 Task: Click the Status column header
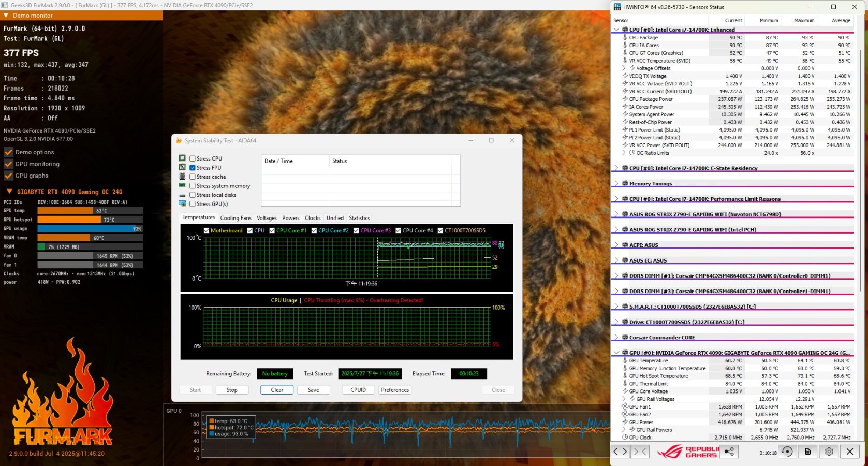pyautogui.click(x=340, y=161)
